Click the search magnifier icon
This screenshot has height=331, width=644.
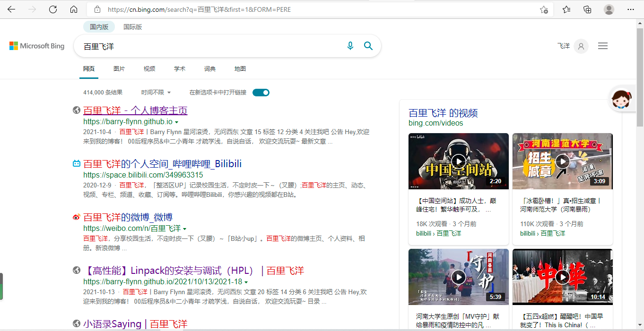(368, 46)
